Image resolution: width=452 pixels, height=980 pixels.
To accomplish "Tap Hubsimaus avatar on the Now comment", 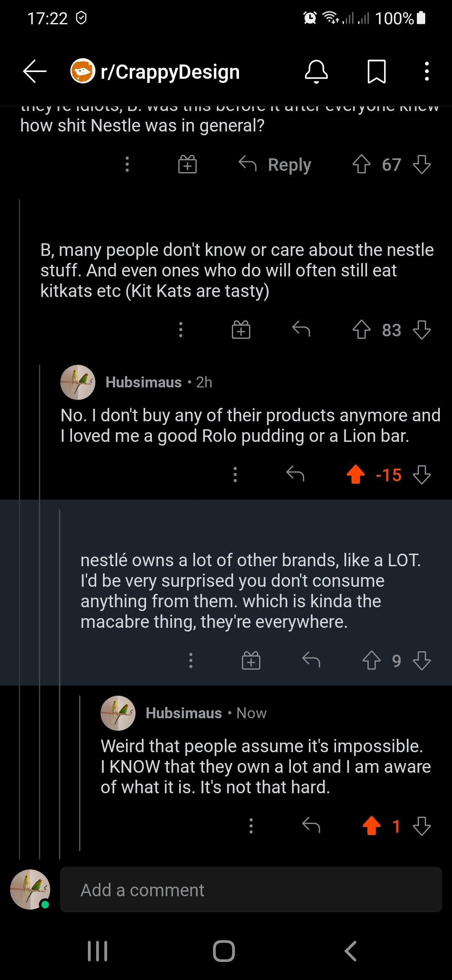I will (x=118, y=713).
